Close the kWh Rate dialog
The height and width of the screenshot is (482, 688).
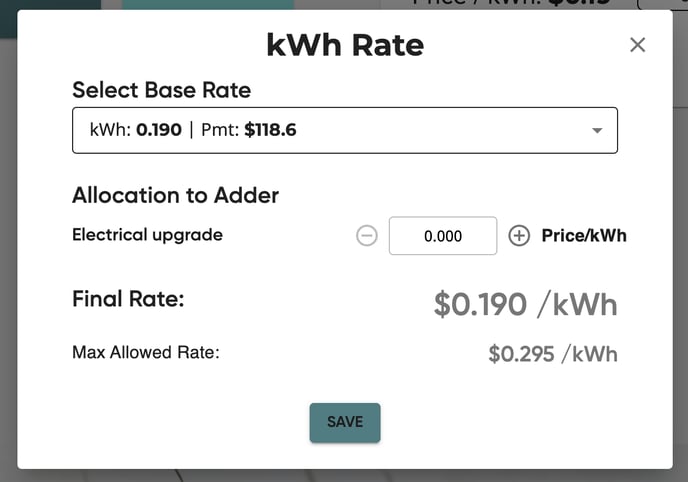(637, 45)
